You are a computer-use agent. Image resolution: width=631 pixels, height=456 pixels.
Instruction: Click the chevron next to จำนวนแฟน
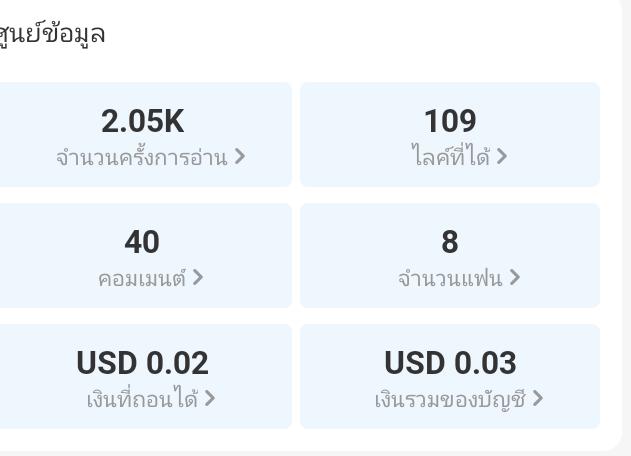pyautogui.click(x=515, y=277)
